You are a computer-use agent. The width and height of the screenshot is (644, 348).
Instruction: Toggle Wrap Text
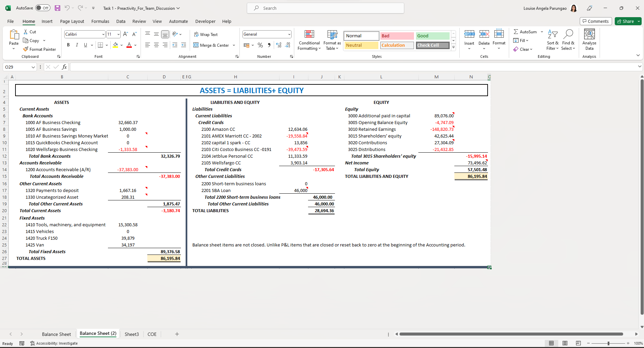pos(206,34)
